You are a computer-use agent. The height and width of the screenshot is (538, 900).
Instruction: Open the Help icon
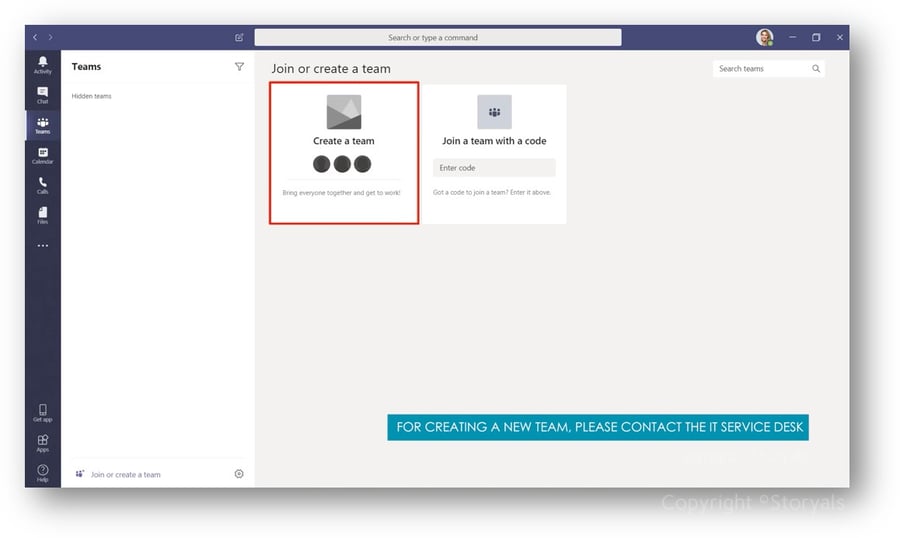tap(42, 473)
